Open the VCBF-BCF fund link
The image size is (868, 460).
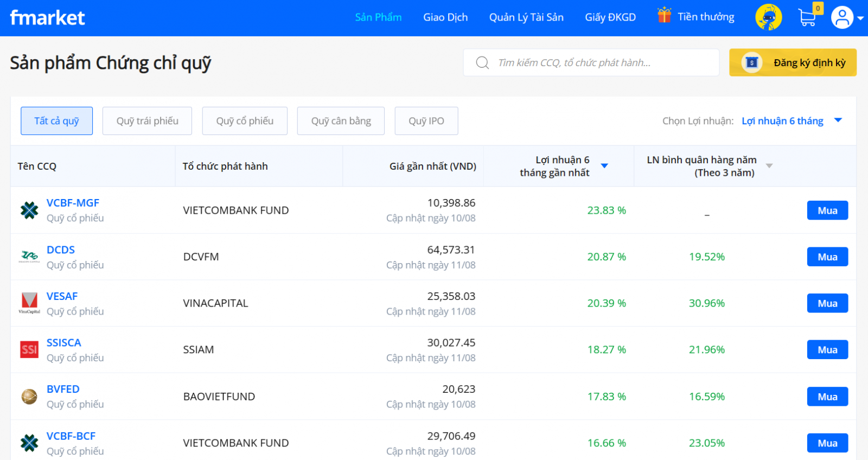click(x=71, y=436)
